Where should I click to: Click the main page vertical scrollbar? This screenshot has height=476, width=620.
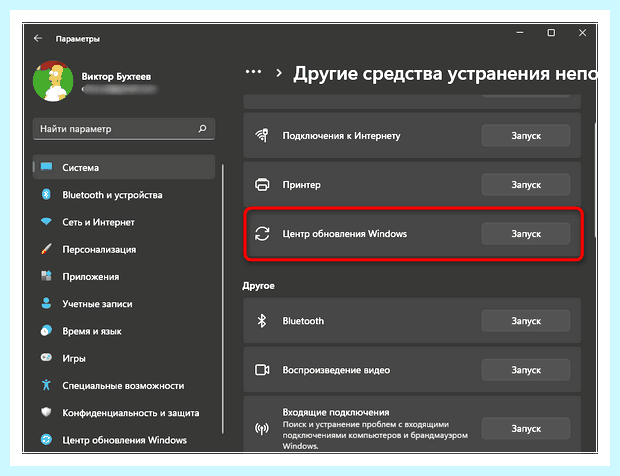pos(594,180)
